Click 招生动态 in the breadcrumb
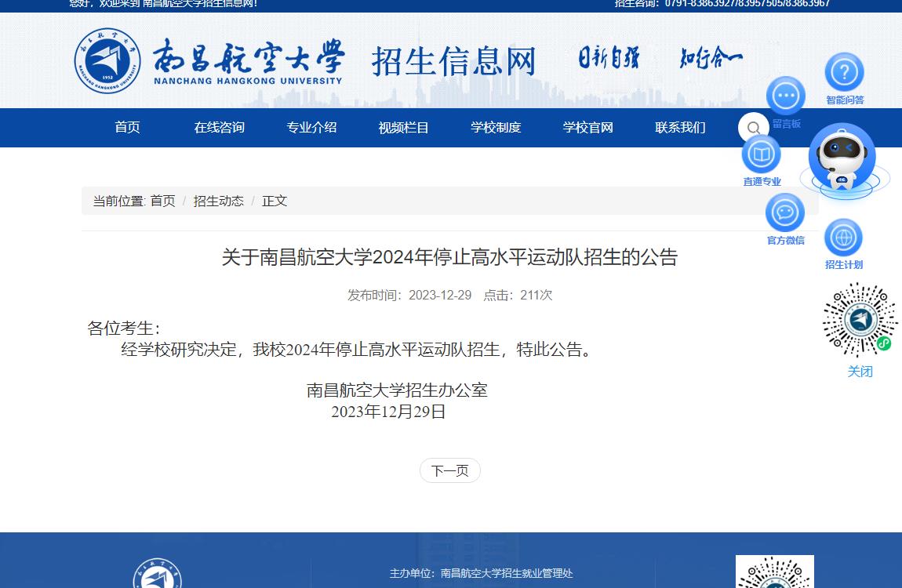The image size is (902, 588). coord(218,201)
